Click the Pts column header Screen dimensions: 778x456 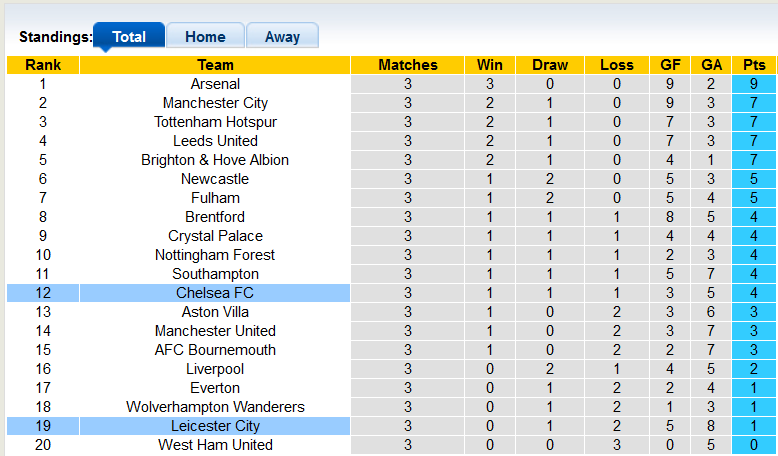(x=754, y=65)
